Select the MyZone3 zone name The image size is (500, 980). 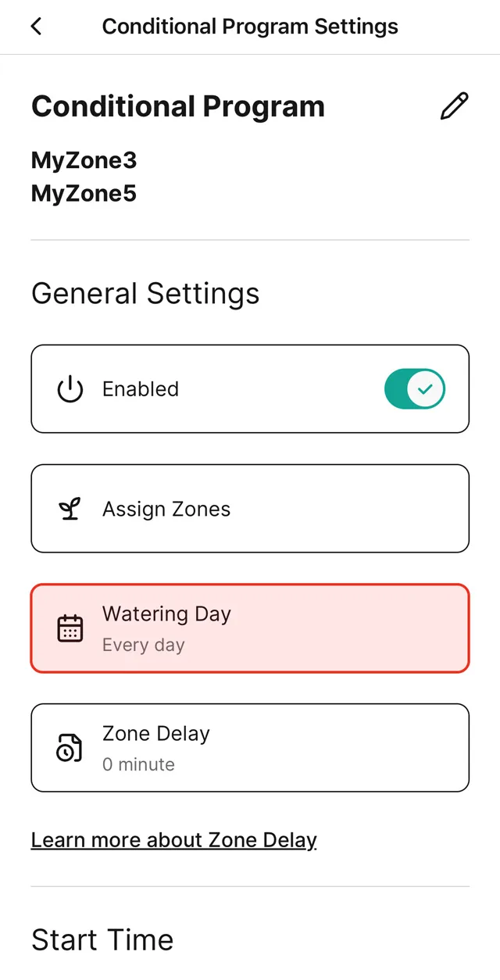coord(84,160)
